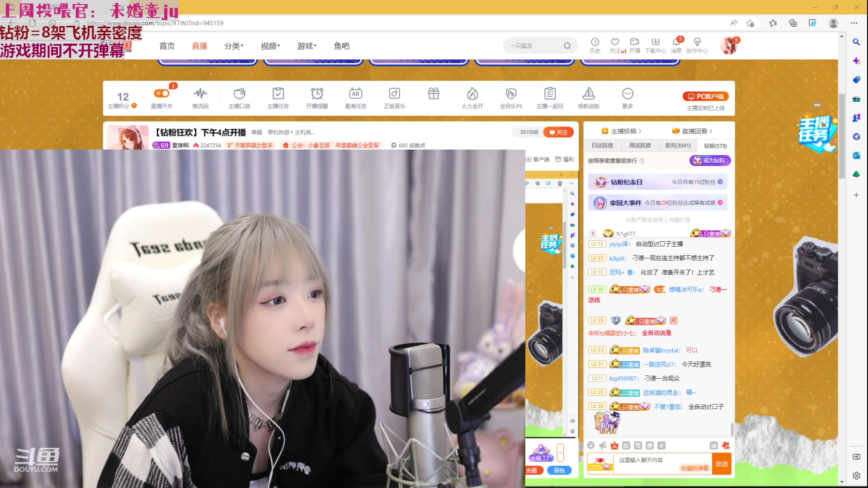Open Edge sidebar search icon
868x488 pixels.
856,42
